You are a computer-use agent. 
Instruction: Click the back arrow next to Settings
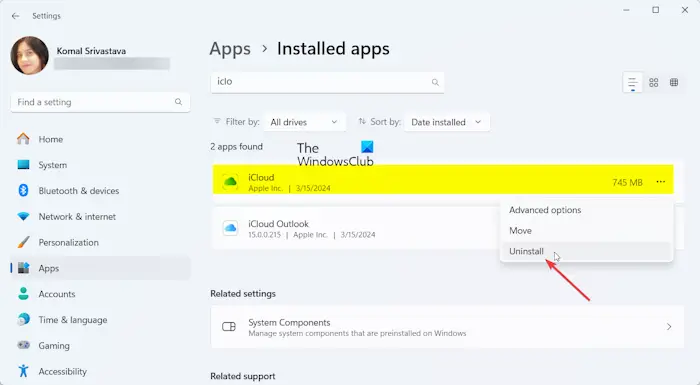click(16, 16)
